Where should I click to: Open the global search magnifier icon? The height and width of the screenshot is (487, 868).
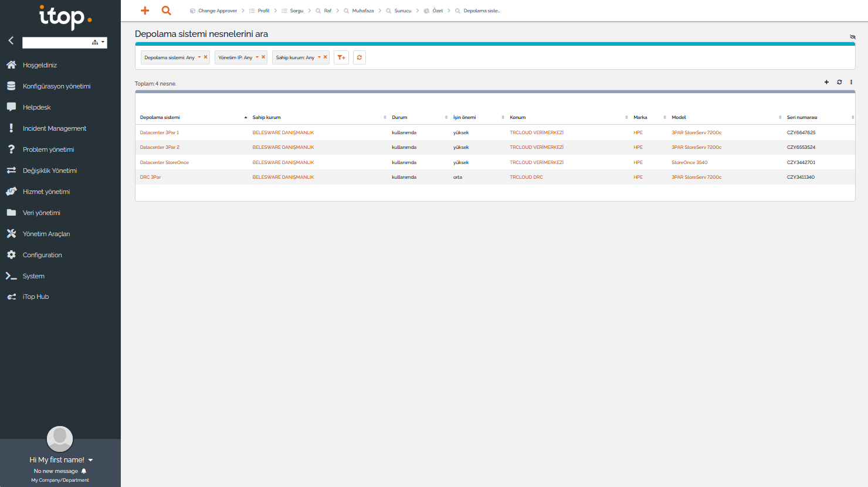pyautogui.click(x=167, y=11)
